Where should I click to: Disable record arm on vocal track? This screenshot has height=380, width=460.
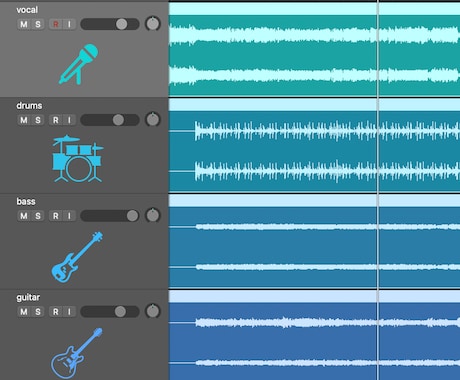pos(56,24)
